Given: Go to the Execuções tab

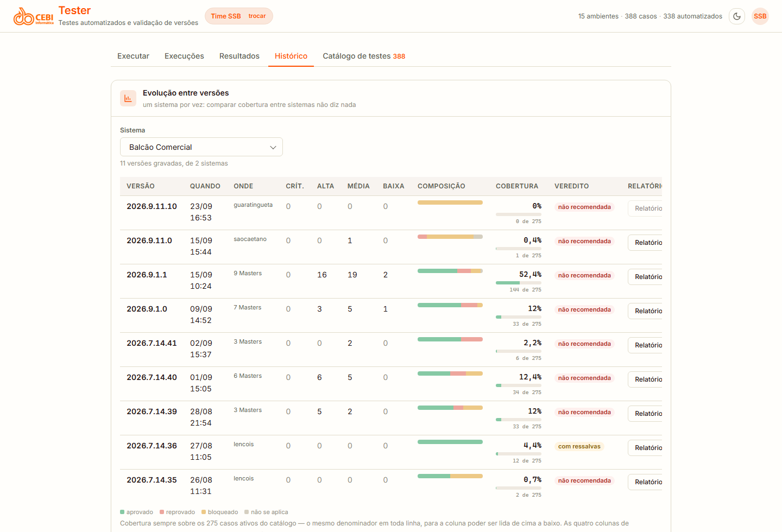Looking at the screenshot, I should (184, 56).
